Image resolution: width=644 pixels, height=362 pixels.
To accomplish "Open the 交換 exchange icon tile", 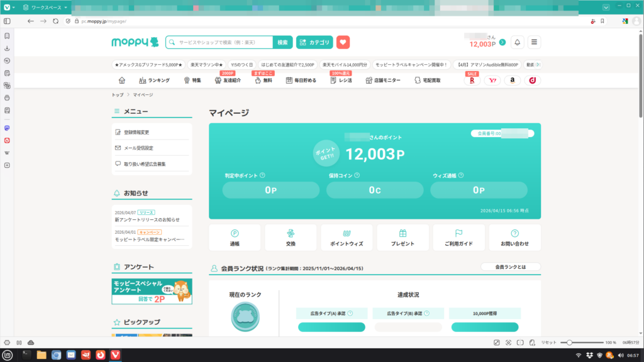I will pos(291,238).
